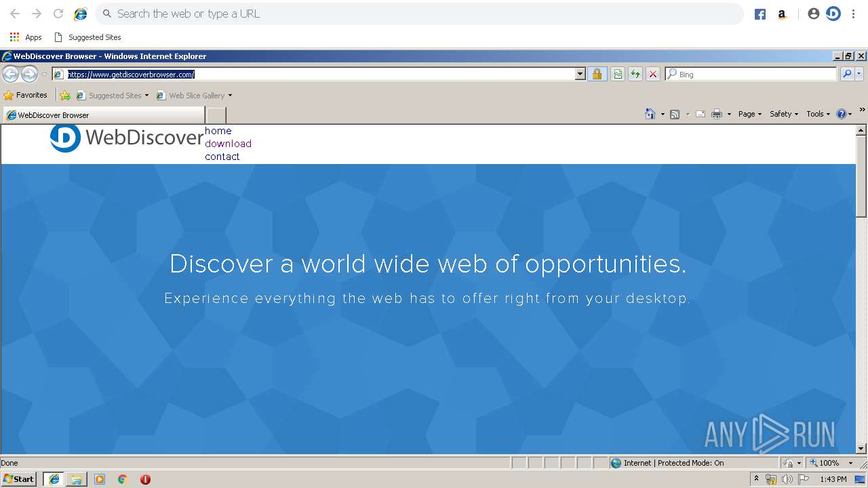Viewport: 868px width, 488px height.
Task: Show hidden tray icons arrow
Action: (756, 479)
